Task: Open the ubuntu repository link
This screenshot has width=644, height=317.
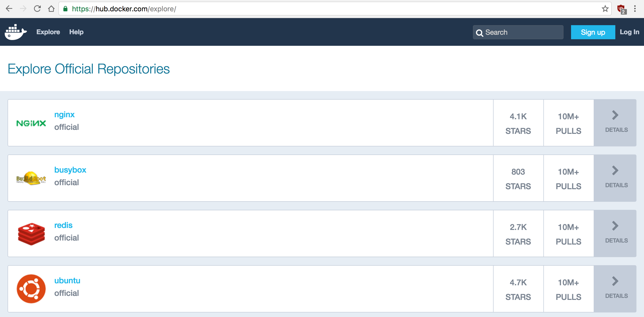Action: pyautogui.click(x=67, y=281)
